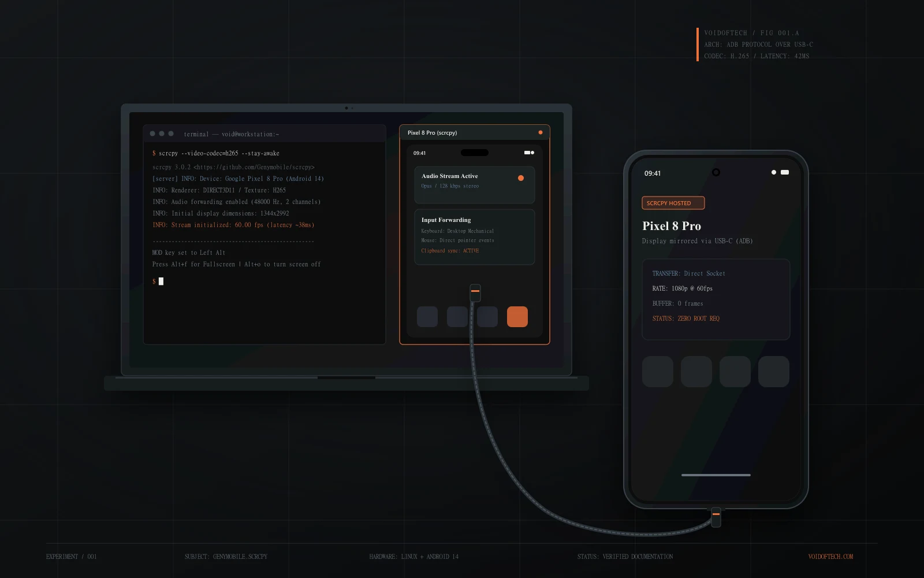Click 'Keyboard: Desktop Mechanical' text
The height and width of the screenshot is (578, 924).
click(457, 231)
